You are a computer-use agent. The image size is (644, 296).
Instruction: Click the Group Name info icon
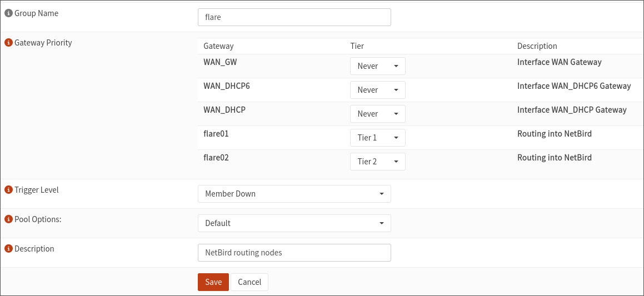[x=8, y=13]
